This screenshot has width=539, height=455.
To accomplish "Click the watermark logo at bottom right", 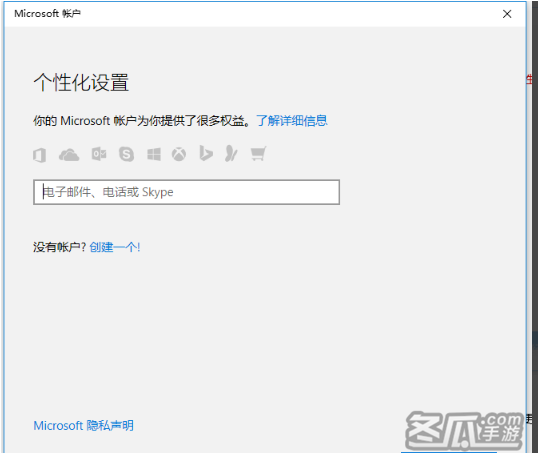I will click(x=464, y=430).
